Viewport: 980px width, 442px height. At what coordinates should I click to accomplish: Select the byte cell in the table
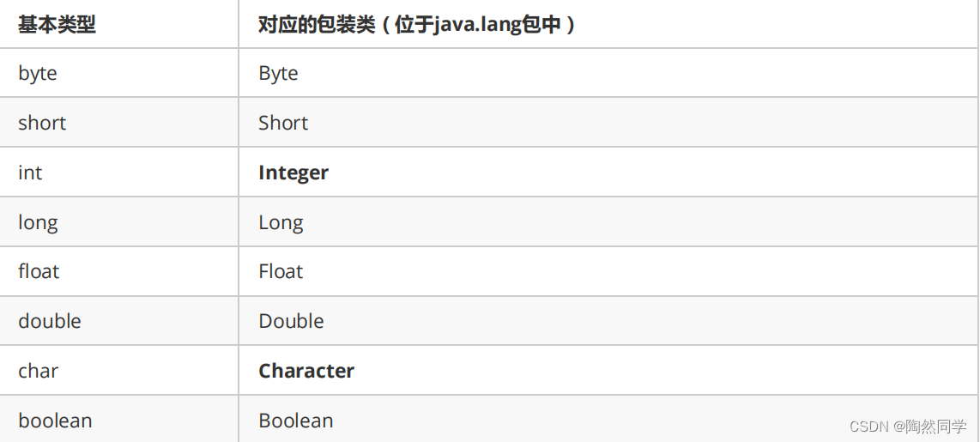[38, 74]
